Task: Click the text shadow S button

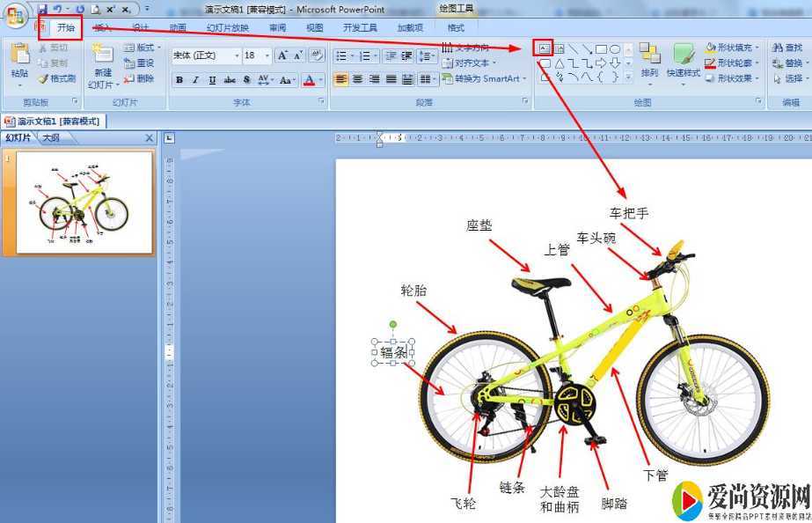Action: (x=245, y=80)
